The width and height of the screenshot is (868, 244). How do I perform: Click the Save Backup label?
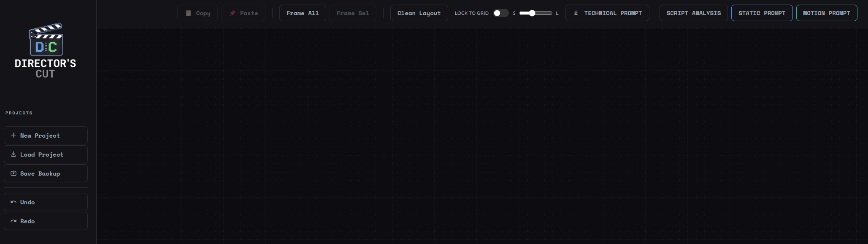[x=40, y=174]
